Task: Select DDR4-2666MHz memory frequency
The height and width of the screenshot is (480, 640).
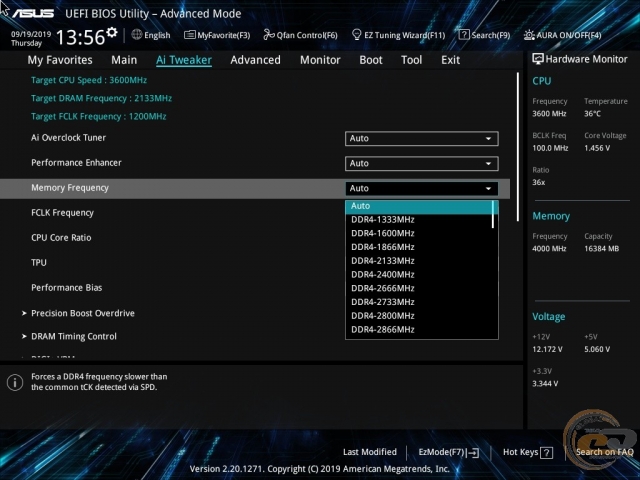Action: click(x=419, y=288)
